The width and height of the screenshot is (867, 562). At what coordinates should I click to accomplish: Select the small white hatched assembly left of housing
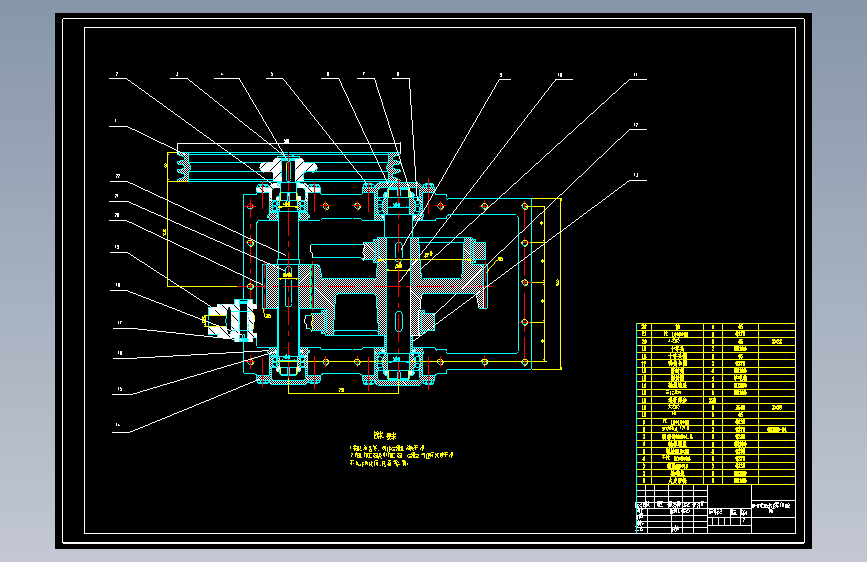click(231, 321)
